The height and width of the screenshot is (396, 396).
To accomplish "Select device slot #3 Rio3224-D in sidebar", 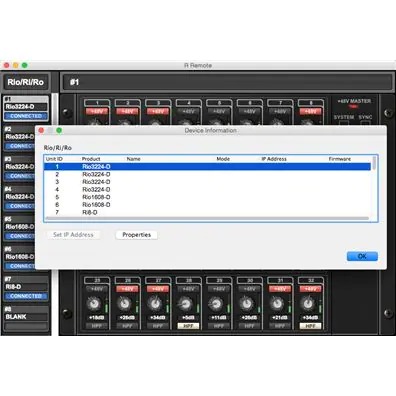I will [x=19, y=167].
